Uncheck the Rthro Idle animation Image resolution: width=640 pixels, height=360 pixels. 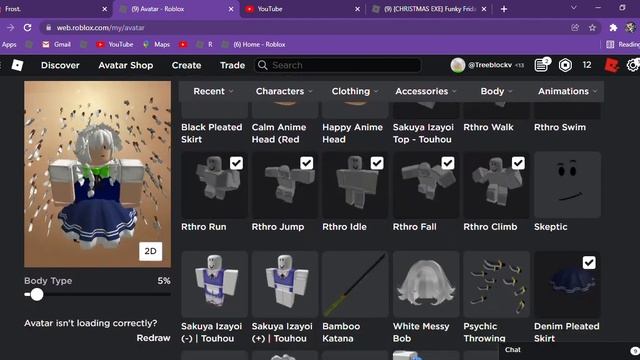(377, 163)
